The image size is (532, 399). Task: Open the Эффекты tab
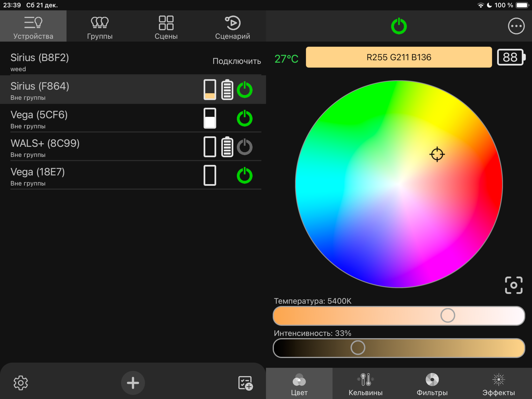[499, 383]
